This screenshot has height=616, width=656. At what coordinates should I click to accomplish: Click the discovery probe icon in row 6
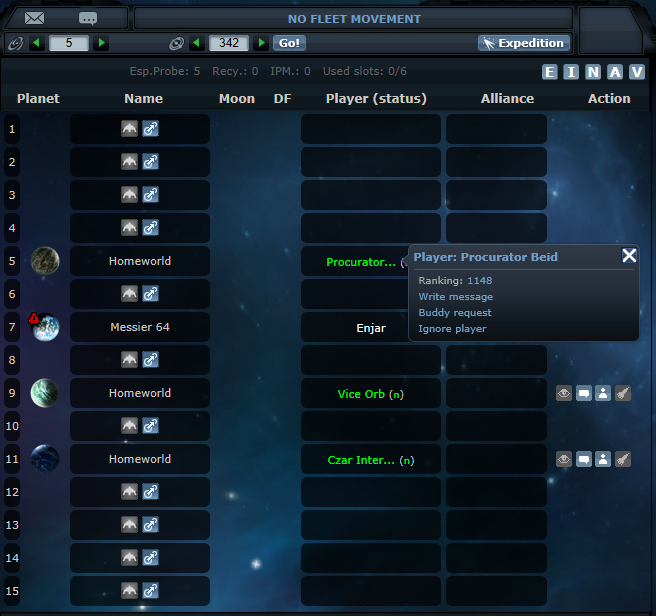151,294
